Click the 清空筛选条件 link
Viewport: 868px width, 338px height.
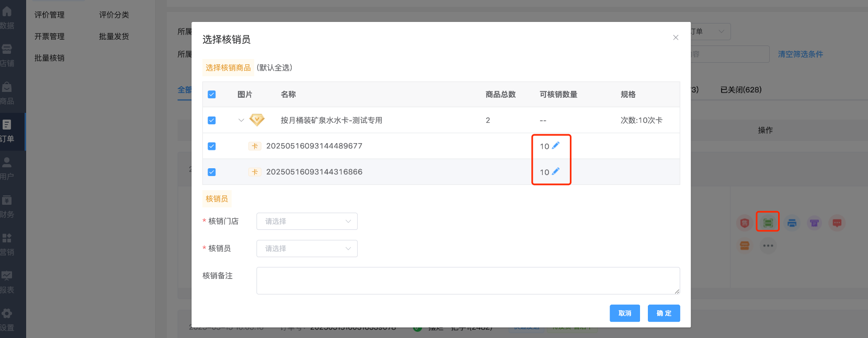click(x=801, y=54)
